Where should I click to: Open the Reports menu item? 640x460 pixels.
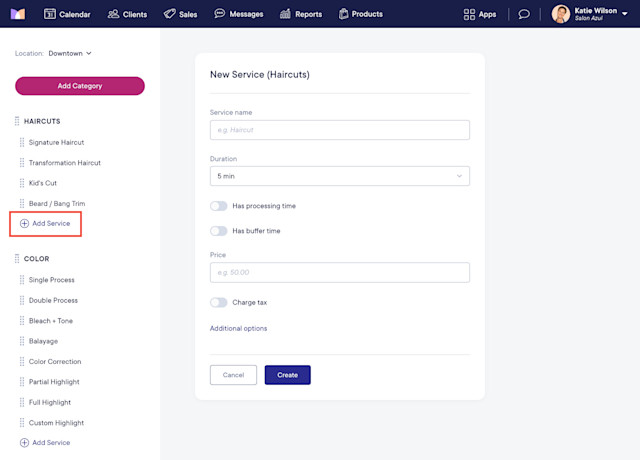click(x=301, y=14)
